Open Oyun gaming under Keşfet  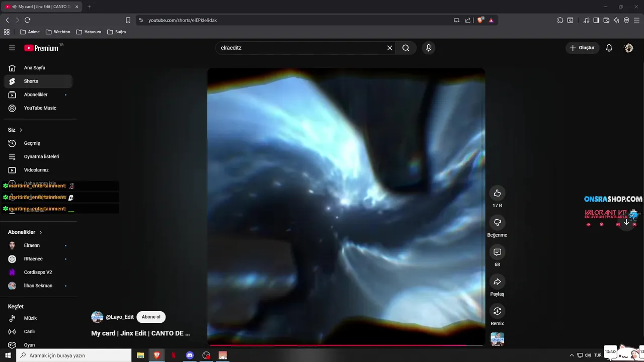(38, 345)
